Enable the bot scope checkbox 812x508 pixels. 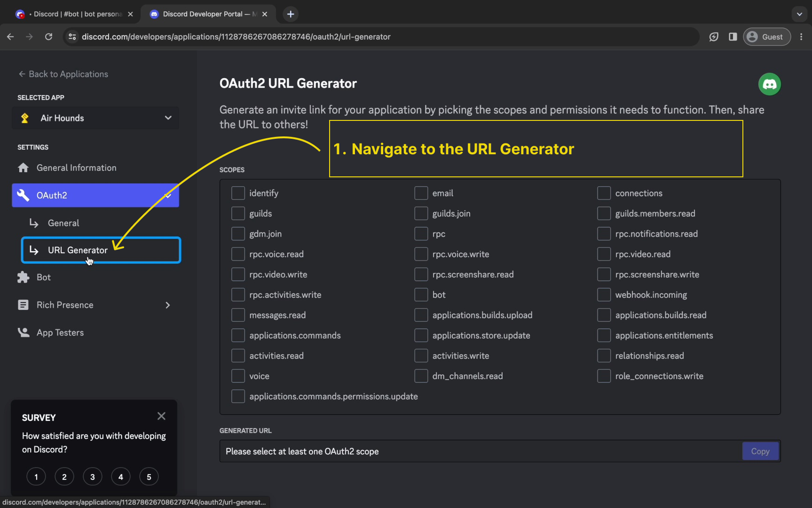tap(421, 295)
